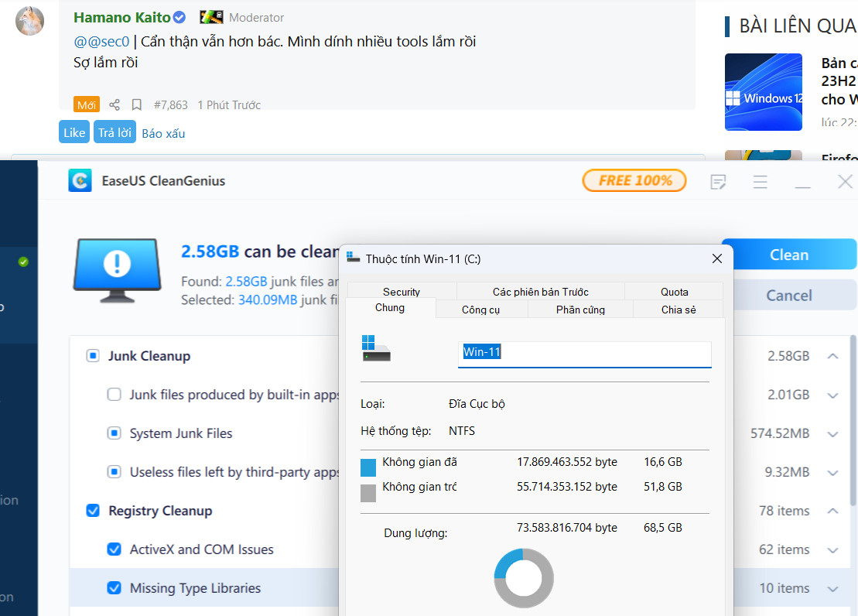Expand the 2.01GB row chevron
The width and height of the screenshot is (858, 616).
(x=832, y=395)
